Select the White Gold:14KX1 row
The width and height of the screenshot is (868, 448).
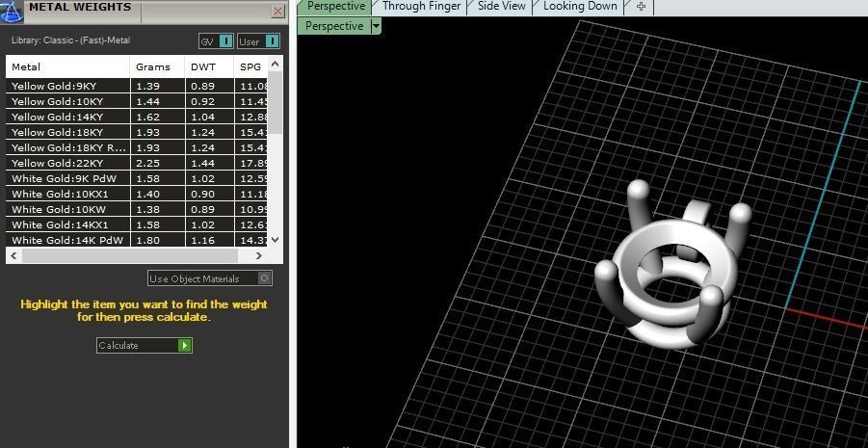pyautogui.click(x=137, y=224)
